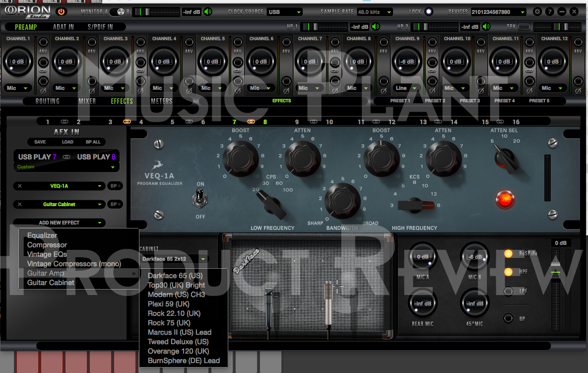This screenshot has height=373, width=588.
Task: Unlink effect channels 7 and 8
Action: [251, 122]
